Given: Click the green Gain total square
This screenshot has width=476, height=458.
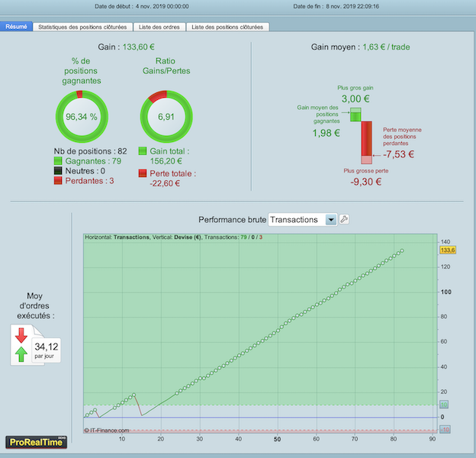Looking at the screenshot, I should pyautogui.click(x=143, y=151).
